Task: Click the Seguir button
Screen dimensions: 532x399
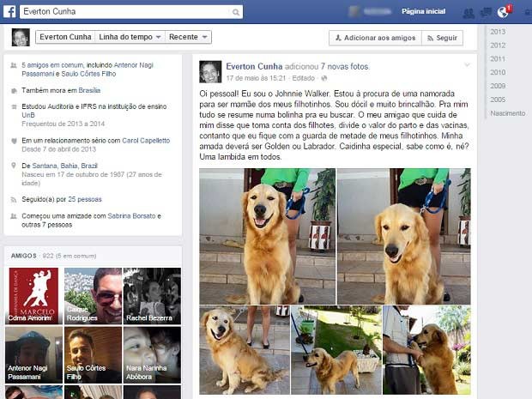Action: click(442, 38)
